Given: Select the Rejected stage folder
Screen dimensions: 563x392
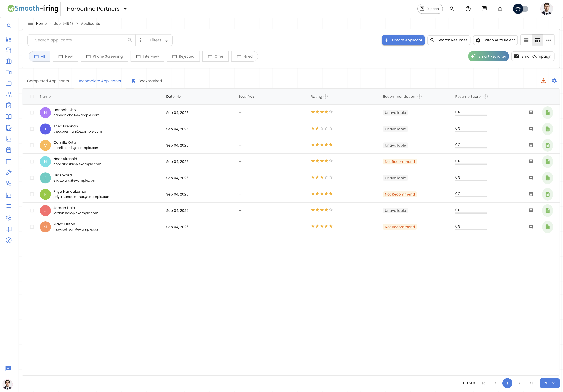Looking at the screenshot, I should tap(183, 56).
